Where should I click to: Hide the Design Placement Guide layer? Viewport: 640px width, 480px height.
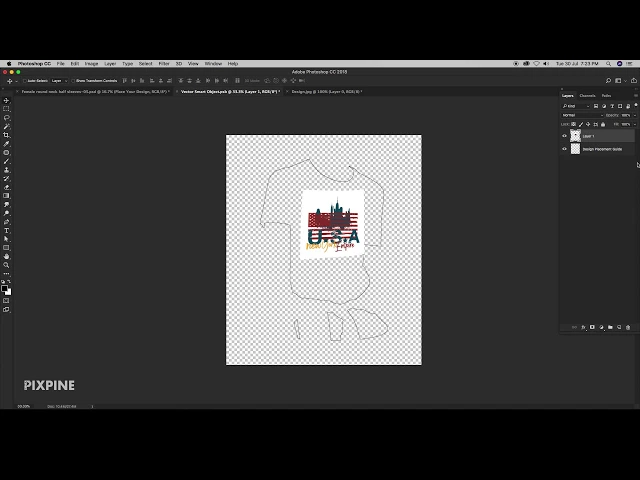point(564,149)
